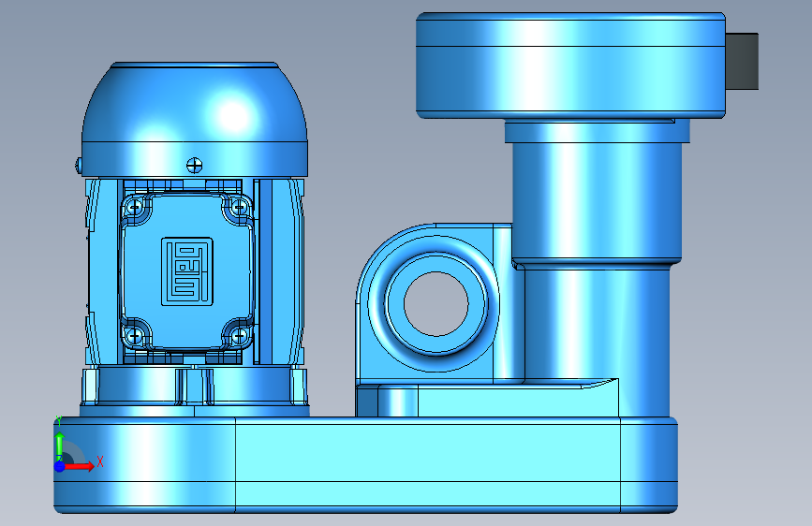Select the circular bore ring of the gearbox
Screen dimensions: 812x526
(436, 304)
